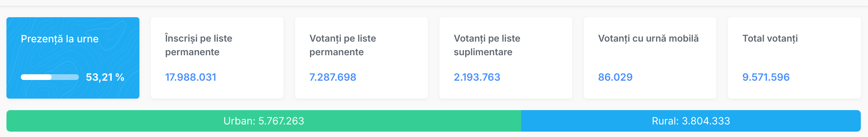The image size is (868, 137).
Task: Select the 53,21 % turnout value
Action: tap(105, 77)
